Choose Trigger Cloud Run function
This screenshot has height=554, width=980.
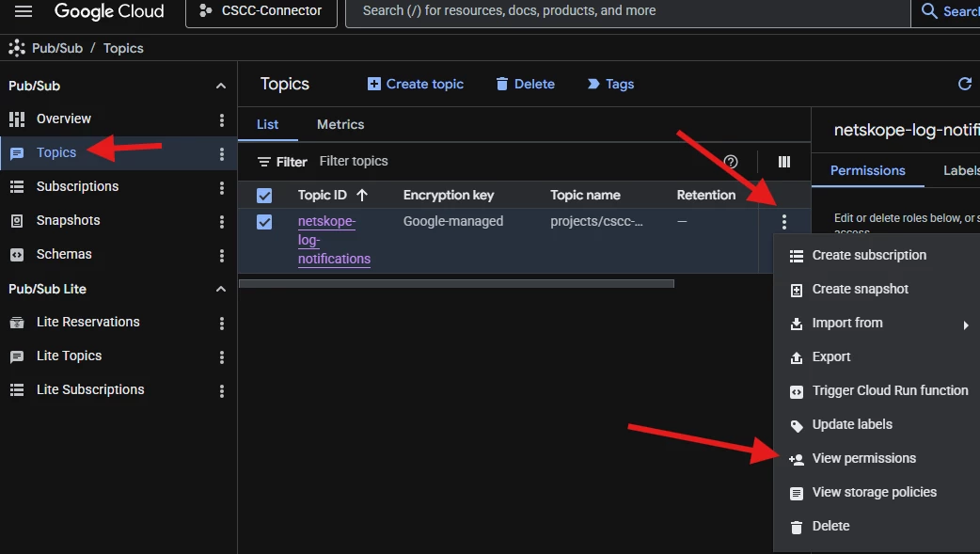875,390
